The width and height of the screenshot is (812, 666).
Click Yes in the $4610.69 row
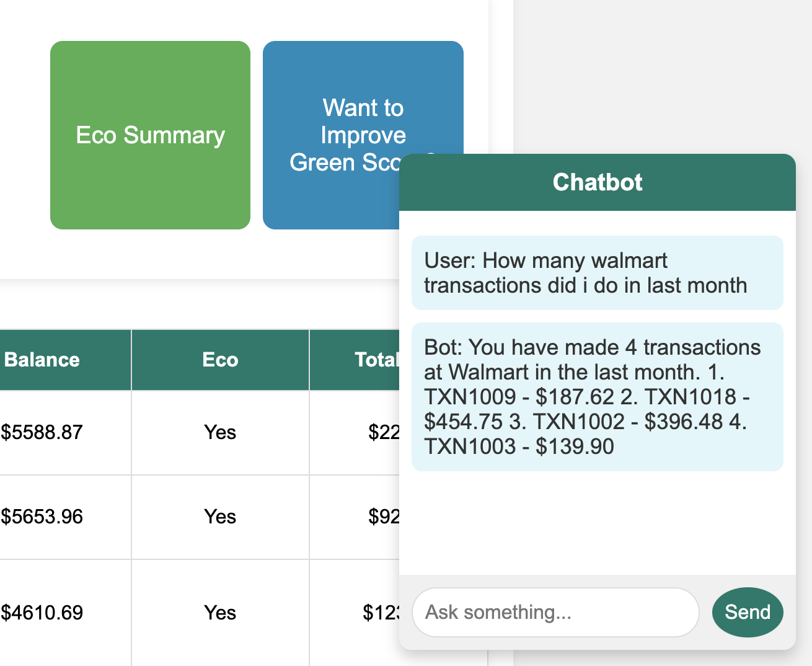pos(220,613)
